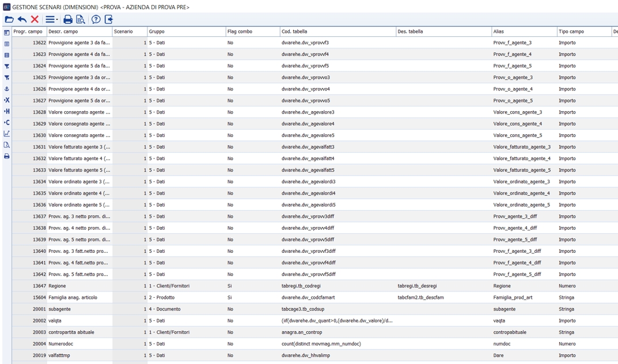Viewport: 618px width, 364px height.
Task: Click the column layout icon atop the sidebar
Action: coord(7,33)
